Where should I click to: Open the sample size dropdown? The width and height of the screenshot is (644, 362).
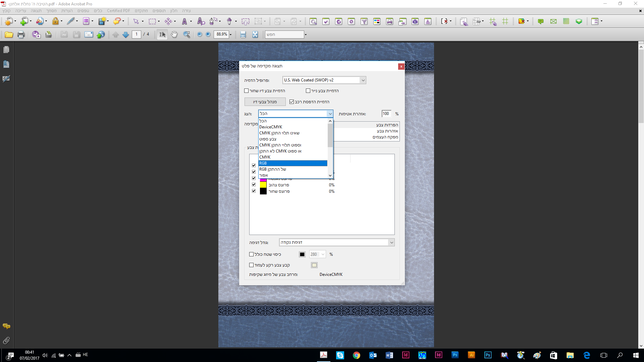point(391,242)
